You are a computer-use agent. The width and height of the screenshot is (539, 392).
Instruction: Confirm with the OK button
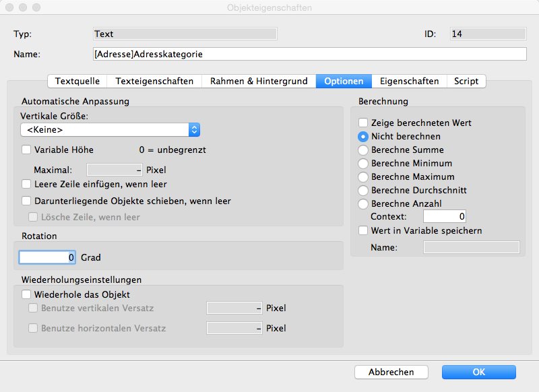point(478,372)
